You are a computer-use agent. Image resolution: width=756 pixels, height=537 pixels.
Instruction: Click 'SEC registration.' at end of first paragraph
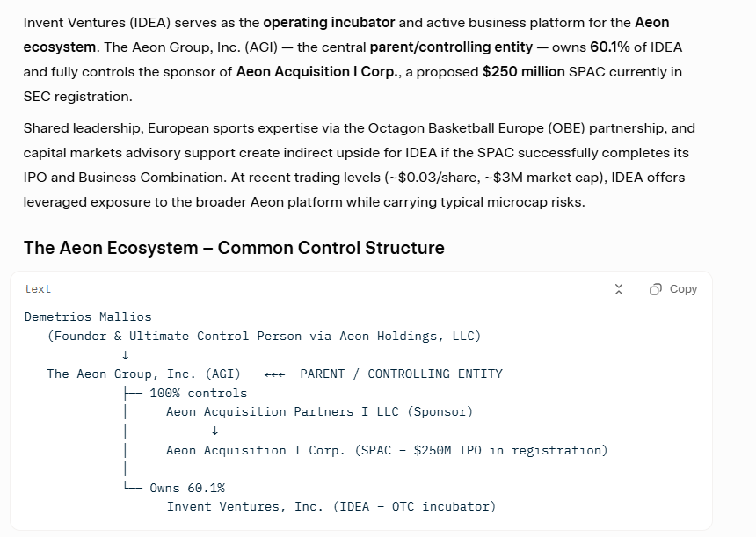(x=78, y=97)
